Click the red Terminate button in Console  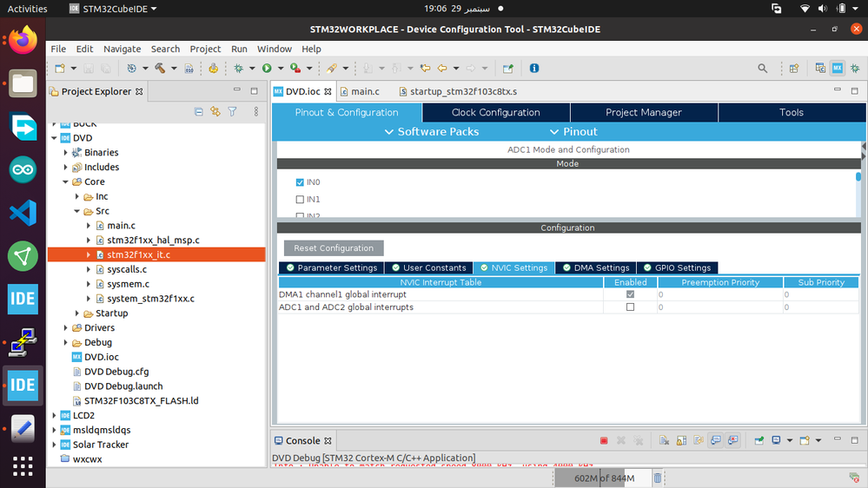pyautogui.click(x=604, y=440)
